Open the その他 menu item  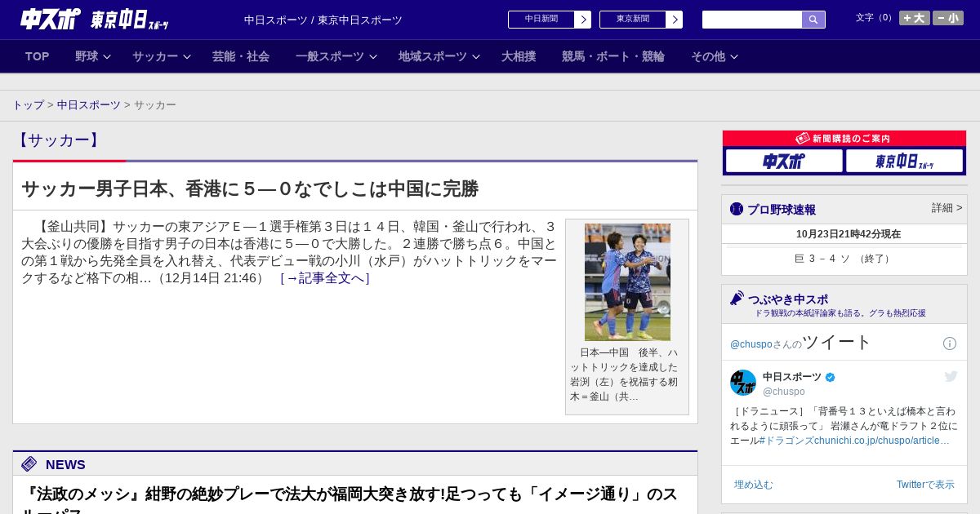(x=708, y=56)
